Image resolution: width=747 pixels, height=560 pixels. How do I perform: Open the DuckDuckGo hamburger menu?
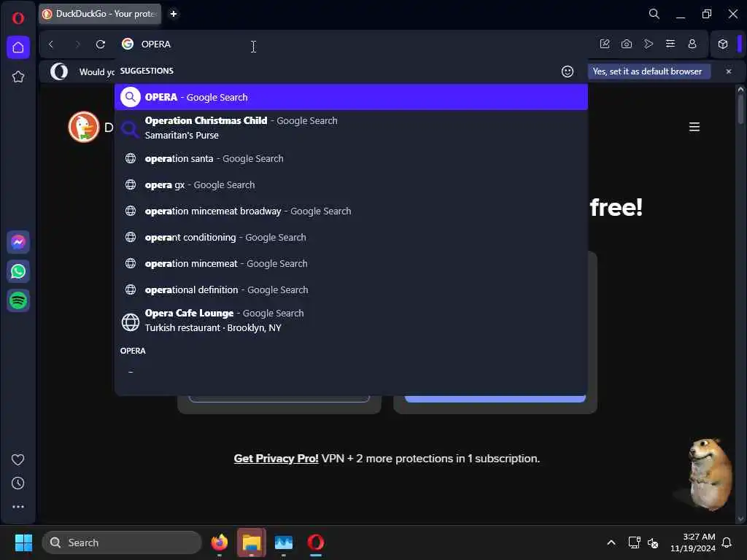point(694,127)
